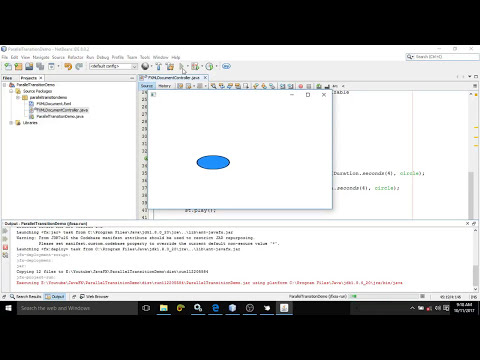The width and height of the screenshot is (480, 360).
Task: Open the Navigate menu
Action: 41,57
